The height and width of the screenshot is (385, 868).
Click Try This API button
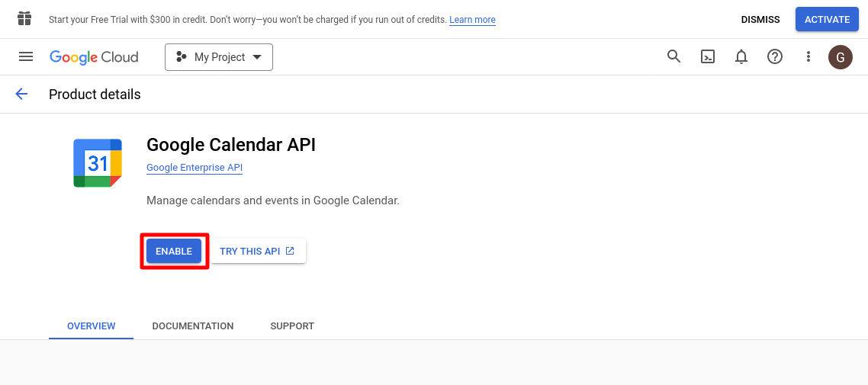coord(257,251)
